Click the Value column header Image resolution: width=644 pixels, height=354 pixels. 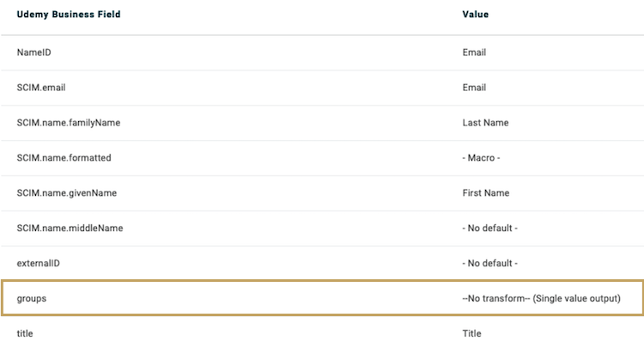[476, 15]
